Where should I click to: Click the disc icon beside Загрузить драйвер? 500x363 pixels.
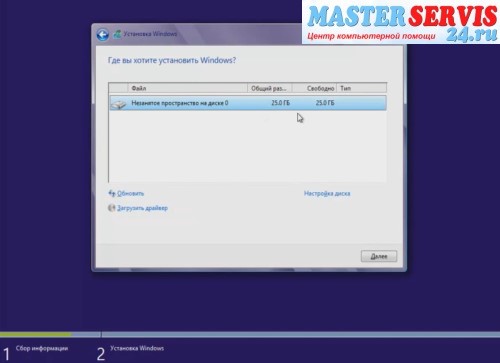111,208
